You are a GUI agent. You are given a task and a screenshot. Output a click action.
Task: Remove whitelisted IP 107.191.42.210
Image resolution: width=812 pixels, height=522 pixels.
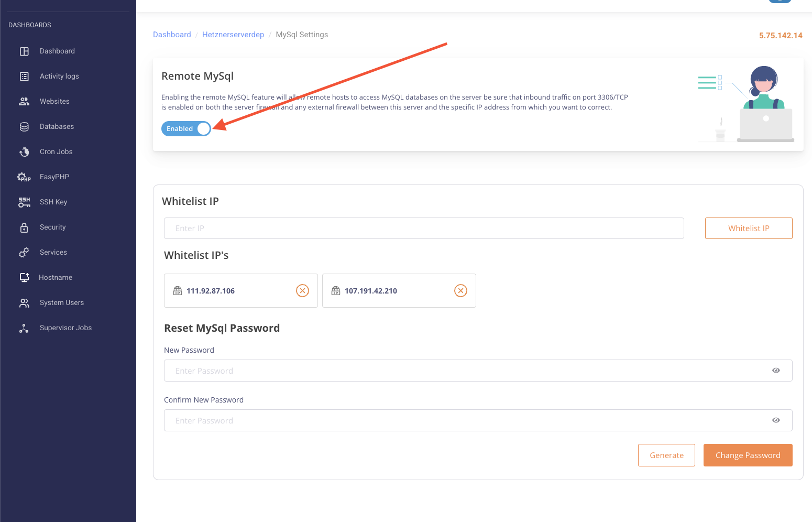tap(460, 291)
